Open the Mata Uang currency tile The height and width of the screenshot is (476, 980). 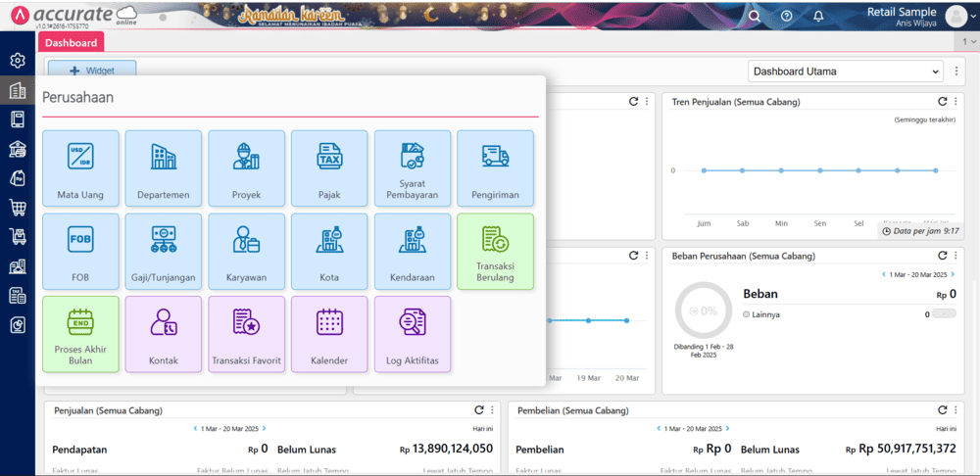(x=80, y=168)
